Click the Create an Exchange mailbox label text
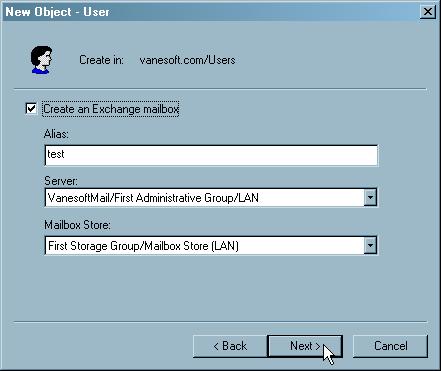This screenshot has width=441, height=371. point(111,109)
